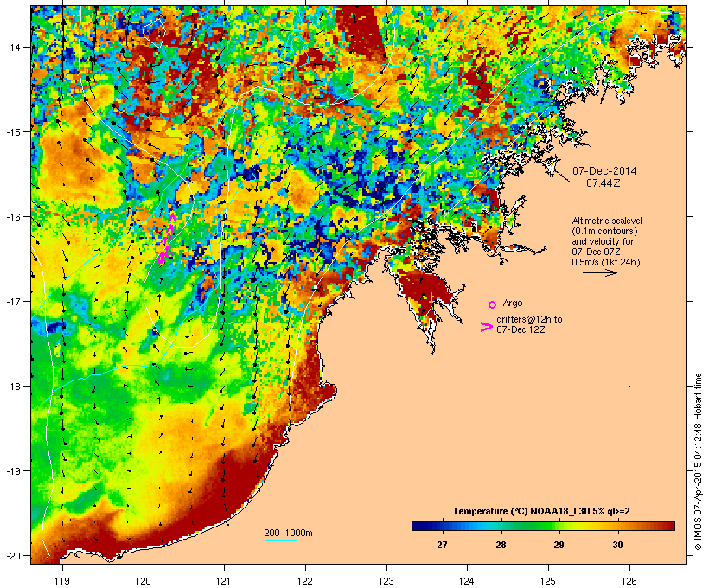Click the latitude label -17

pos(12,301)
